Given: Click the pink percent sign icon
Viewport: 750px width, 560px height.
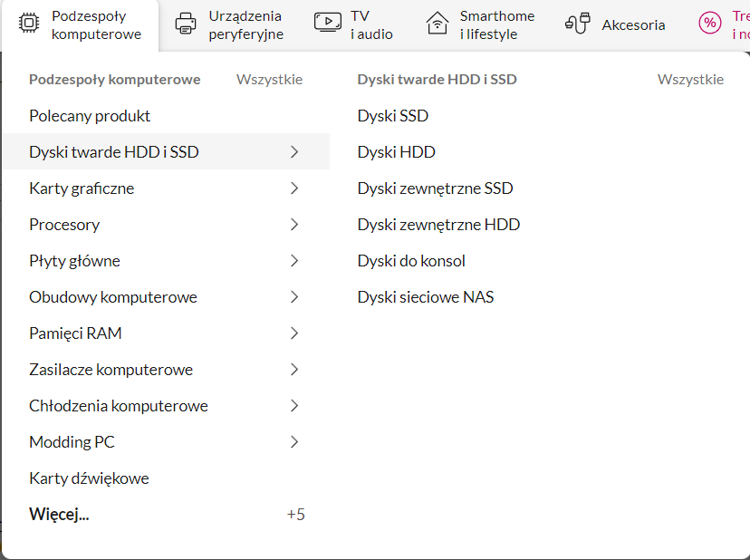Looking at the screenshot, I should click(709, 24).
